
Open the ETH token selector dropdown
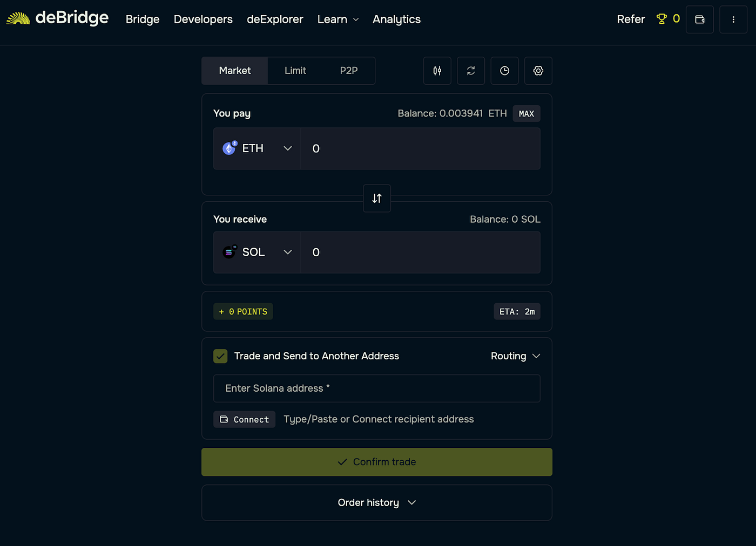point(288,148)
